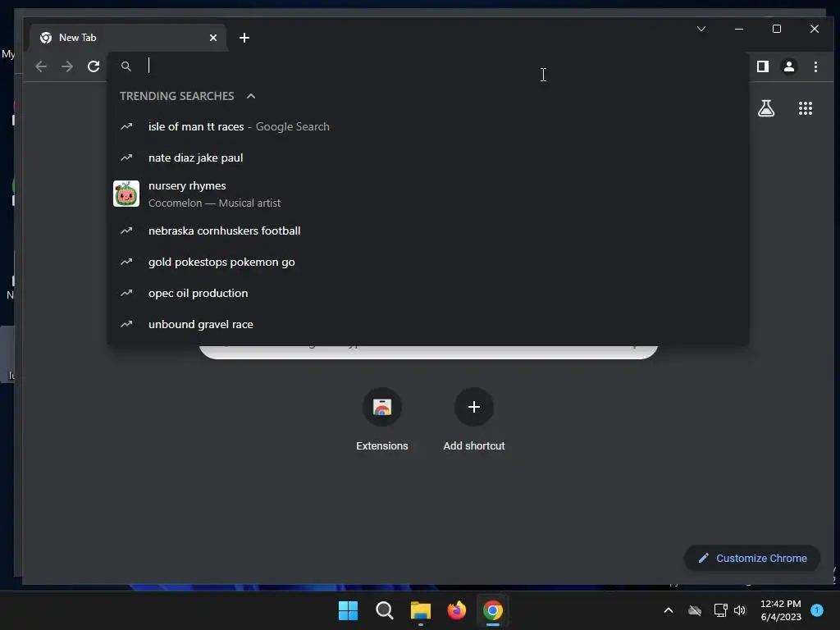Open the Chrome three-dot menu
Viewport: 840px width, 630px height.
(815, 66)
